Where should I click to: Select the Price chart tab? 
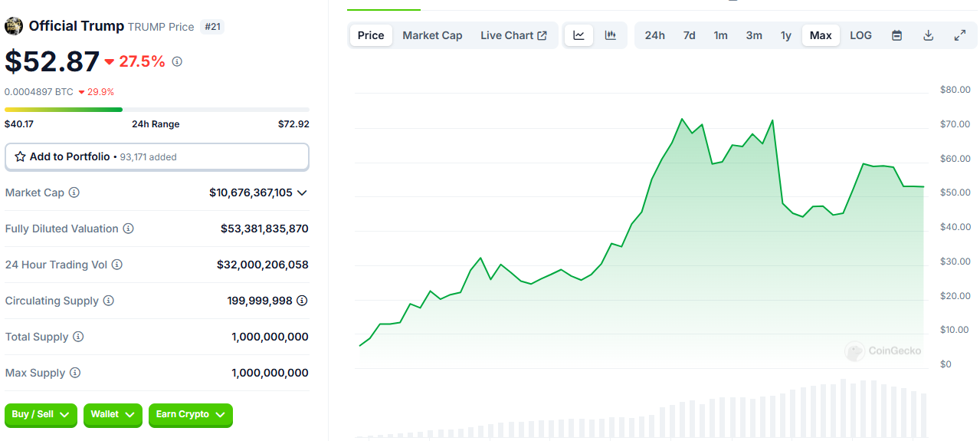(x=371, y=35)
